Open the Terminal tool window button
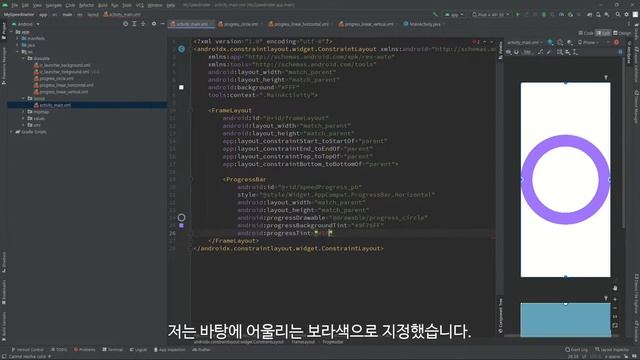The width and height of the screenshot is (640, 360). point(113,349)
